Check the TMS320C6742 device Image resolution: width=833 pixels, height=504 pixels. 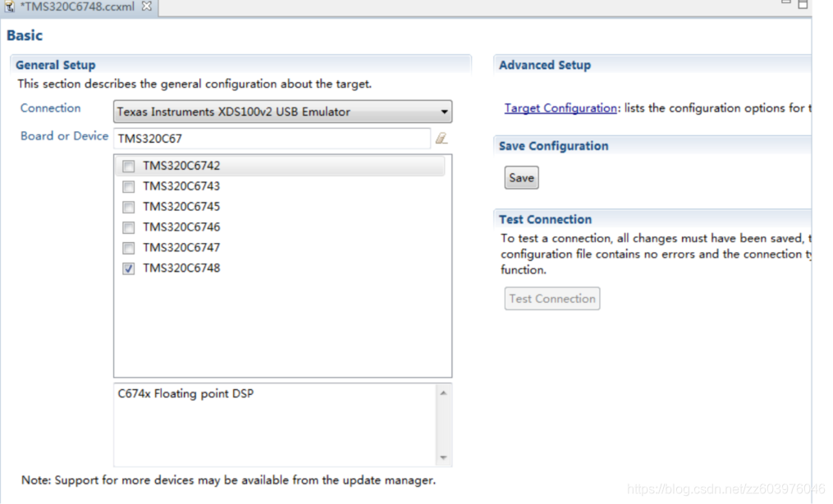(128, 167)
